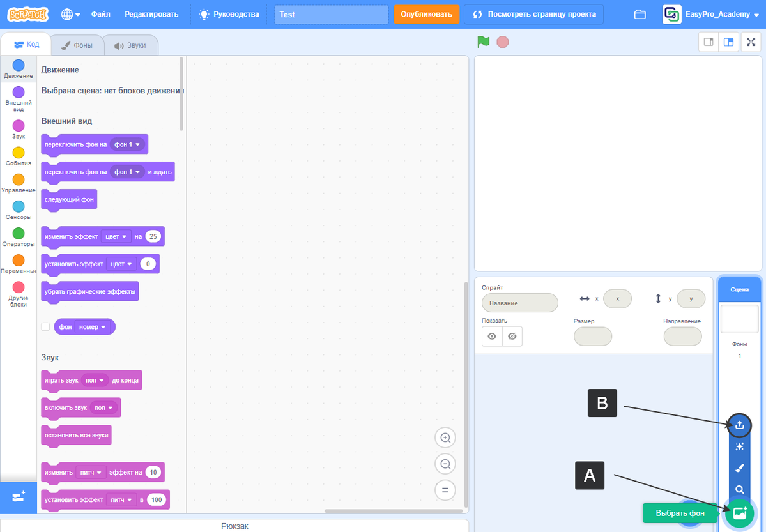Viewport: 766px width, 532px height.
Task: Show sprite with eye icon
Action: click(492, 337)
